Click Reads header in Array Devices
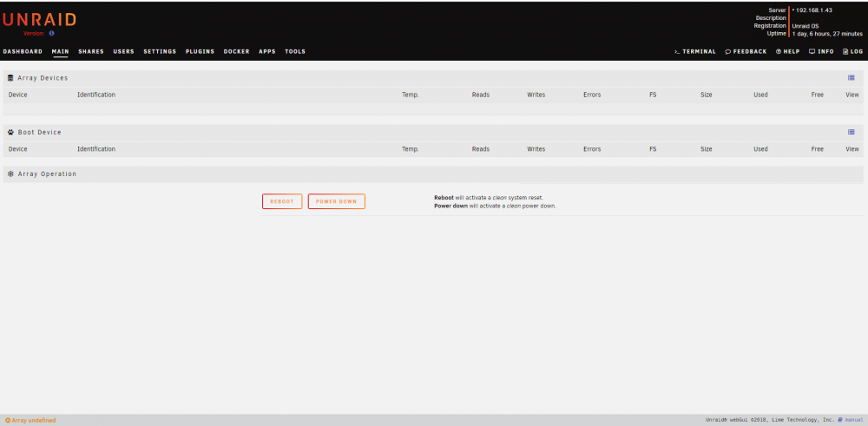Screen dimensions: 868x426 point(481,95)
